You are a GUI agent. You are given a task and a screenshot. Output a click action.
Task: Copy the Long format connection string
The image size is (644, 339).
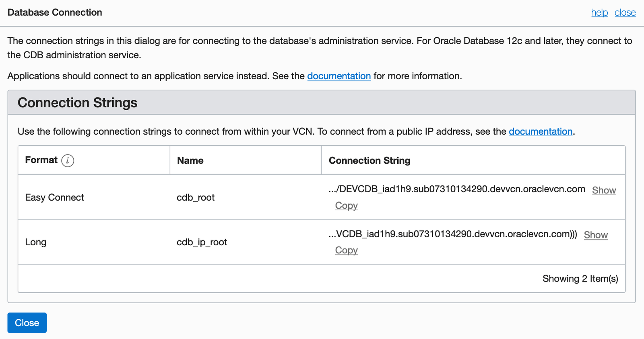pyautogui.click(x=346, y=250)
